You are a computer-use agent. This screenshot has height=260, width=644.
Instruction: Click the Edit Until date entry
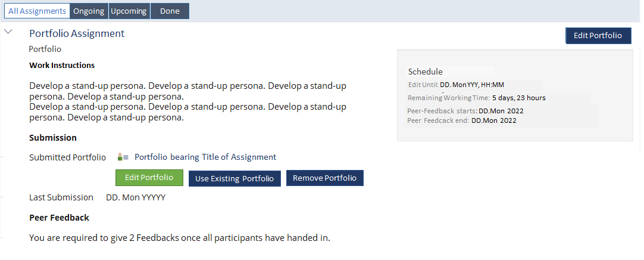coord(472,85)
